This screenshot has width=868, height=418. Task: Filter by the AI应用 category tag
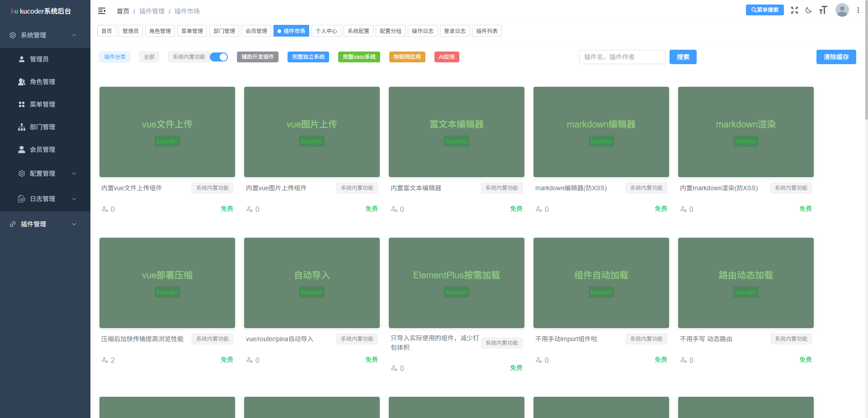pos(446,57)
